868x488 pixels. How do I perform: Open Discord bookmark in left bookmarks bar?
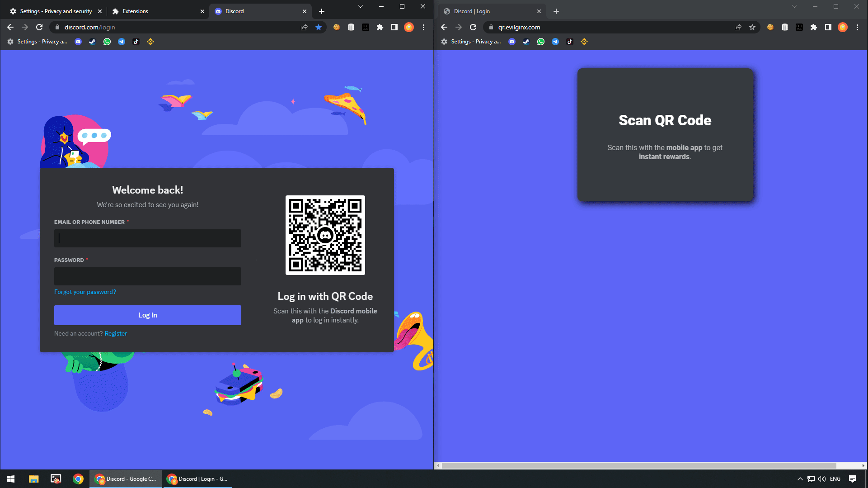[x=78, y=42]
